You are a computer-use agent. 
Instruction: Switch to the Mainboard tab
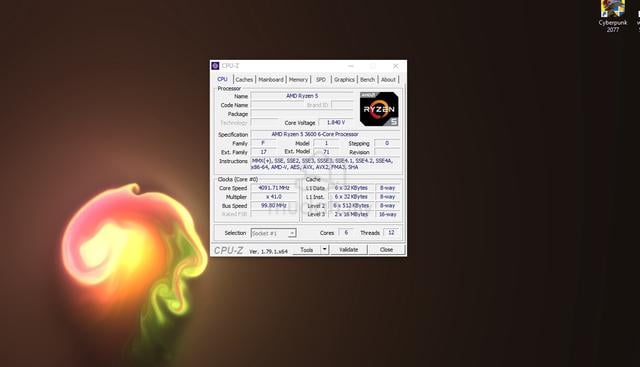tap(271, 80)
